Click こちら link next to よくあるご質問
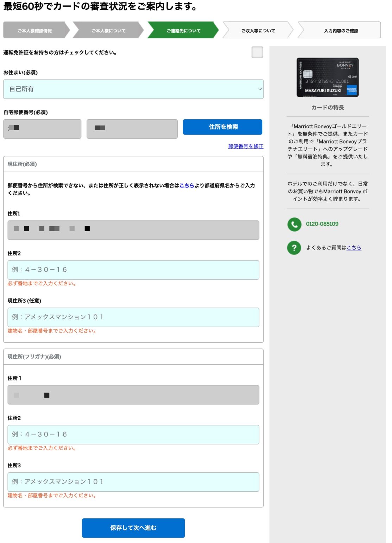Image resolution: width=392 pixels, height=543 pixels. 354,248
